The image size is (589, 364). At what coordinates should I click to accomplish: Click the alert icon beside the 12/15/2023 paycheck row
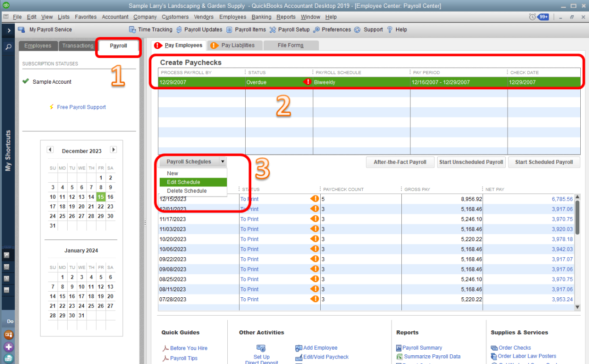[x=315, y=198]
